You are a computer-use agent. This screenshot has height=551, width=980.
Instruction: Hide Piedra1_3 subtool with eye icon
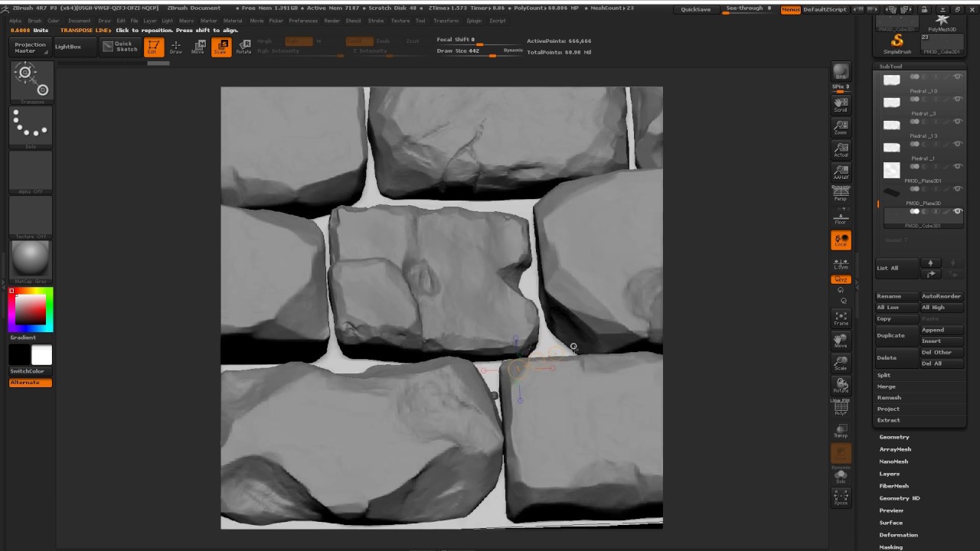957,99
